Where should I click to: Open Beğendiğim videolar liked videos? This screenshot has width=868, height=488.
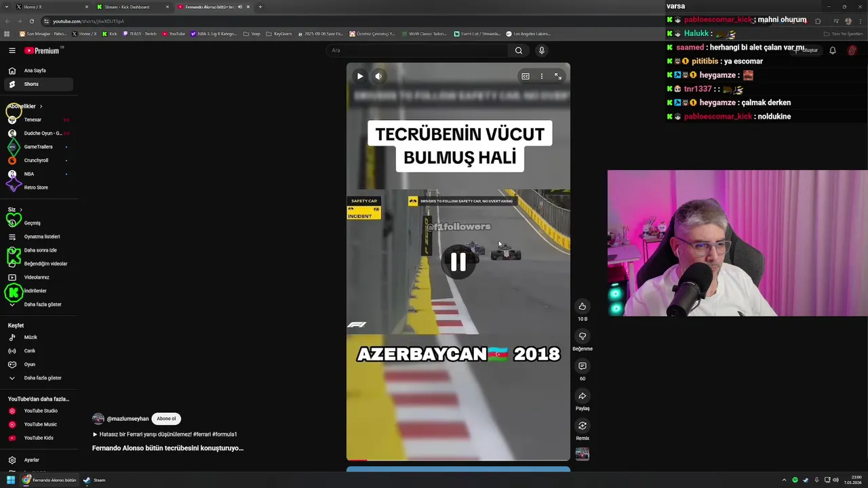[39, 264]
